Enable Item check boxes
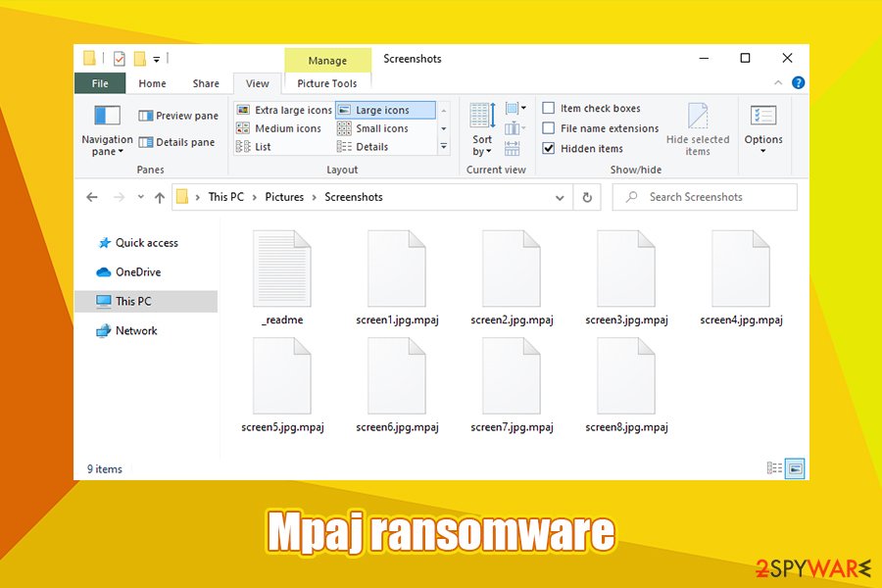Viewport: 882px width, 588px height. pos(549,108)
